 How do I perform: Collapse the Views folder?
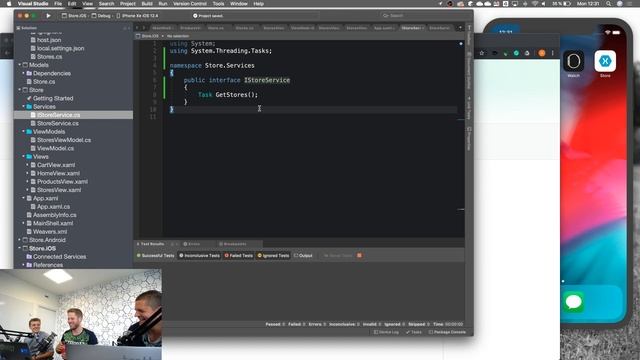click(23, 157)
